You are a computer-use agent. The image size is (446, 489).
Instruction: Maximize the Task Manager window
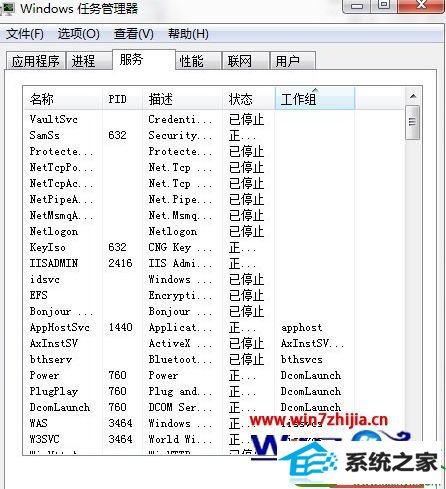pos(384,6)
